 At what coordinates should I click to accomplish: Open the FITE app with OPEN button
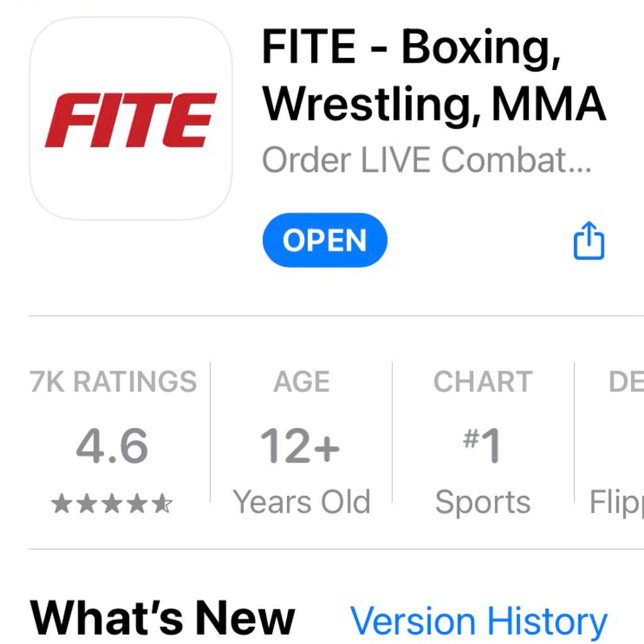click(325, 240)
